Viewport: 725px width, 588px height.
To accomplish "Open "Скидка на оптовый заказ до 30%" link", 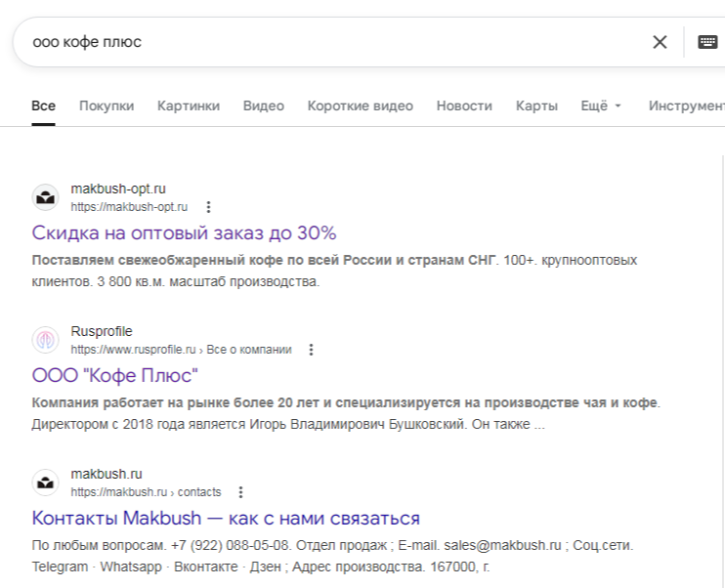I will [184, 233].
